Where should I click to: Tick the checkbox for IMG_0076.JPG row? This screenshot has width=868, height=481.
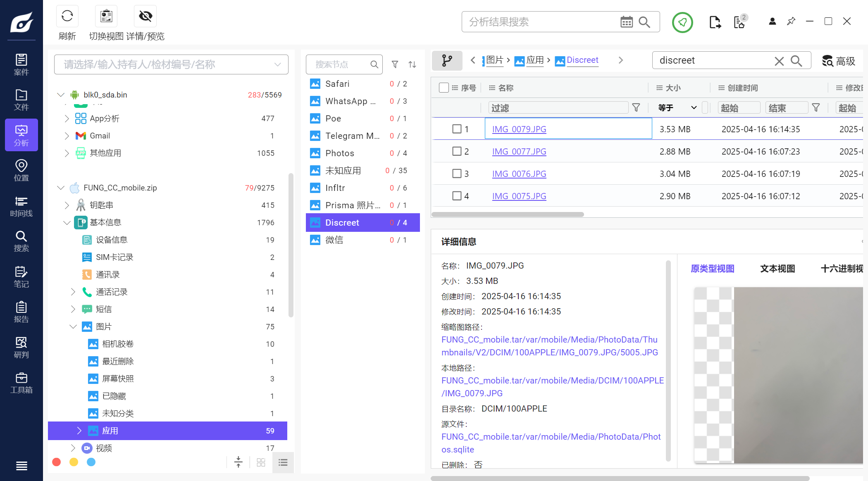coord(457,174)
